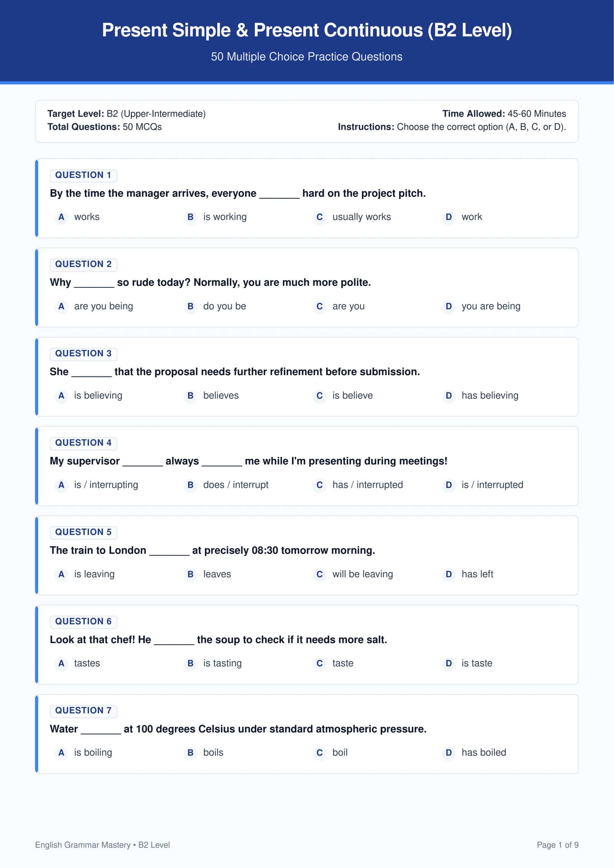Choose option B 'boils' in Question 7
614x868 pixels.
pyautogui.click(x=204, y=753)
